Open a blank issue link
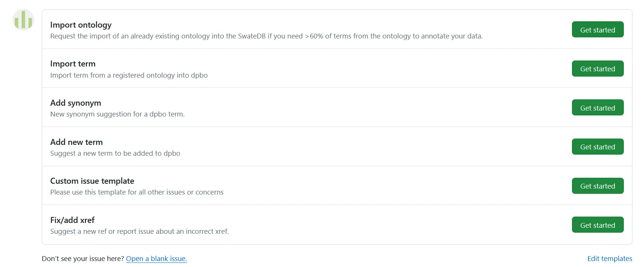The image size is (644, 267). [x=156, y=258]
